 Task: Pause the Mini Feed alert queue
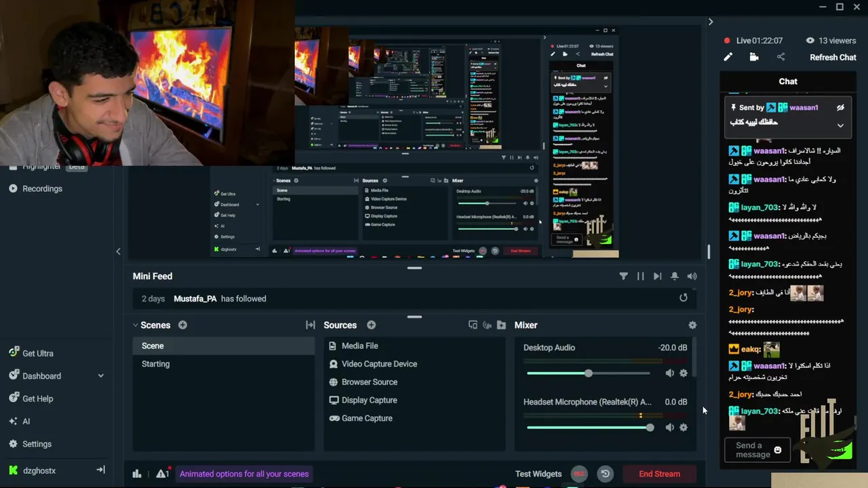640,277
